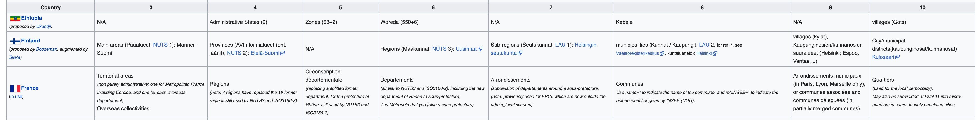
Task: Click external-link icon next to Uusimaa
Action: [x=480, y=49]
